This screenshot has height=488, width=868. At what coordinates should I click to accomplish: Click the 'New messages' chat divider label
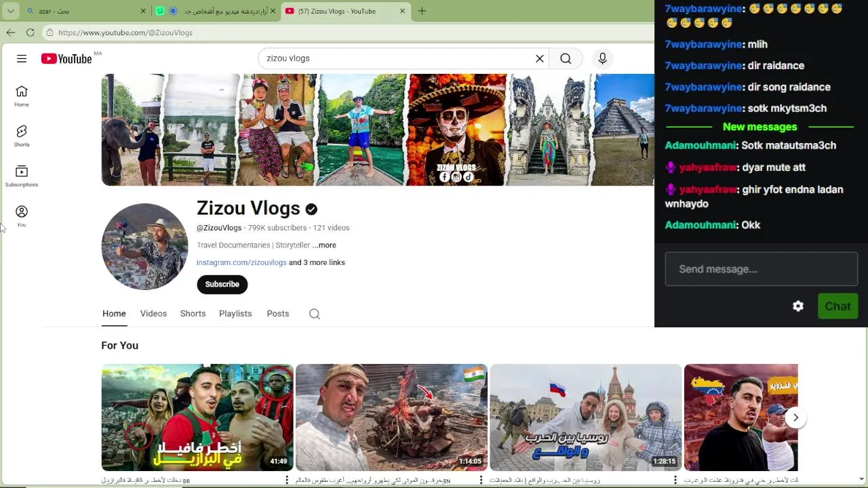click(759, 127)
